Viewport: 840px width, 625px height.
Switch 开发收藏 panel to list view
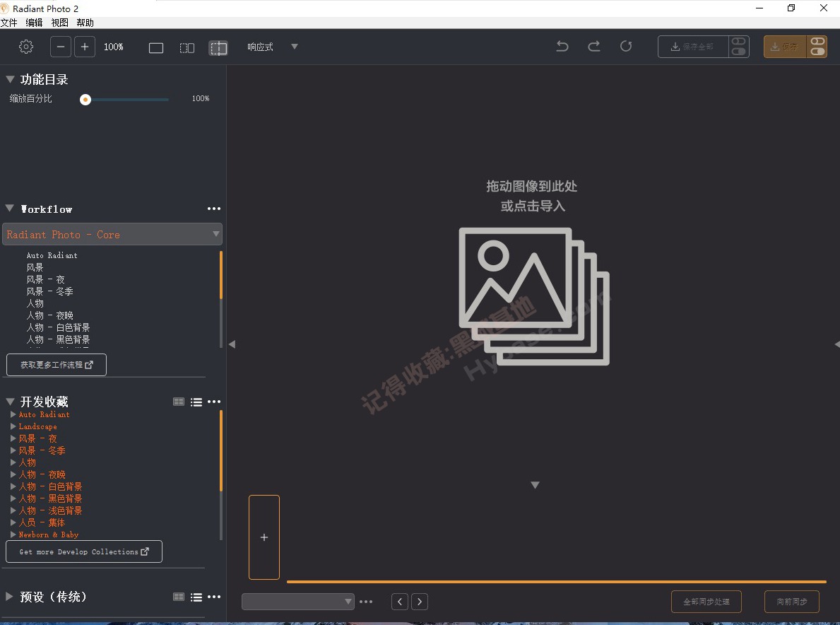196,402
